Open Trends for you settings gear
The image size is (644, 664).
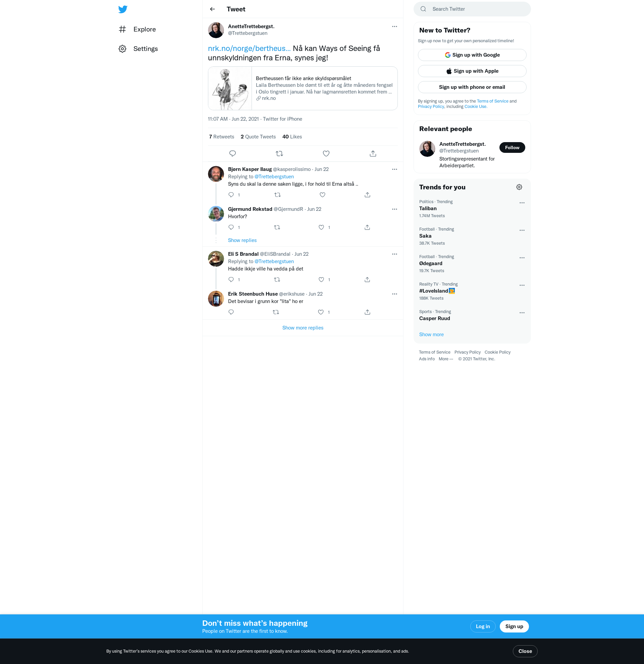[519, 187]
